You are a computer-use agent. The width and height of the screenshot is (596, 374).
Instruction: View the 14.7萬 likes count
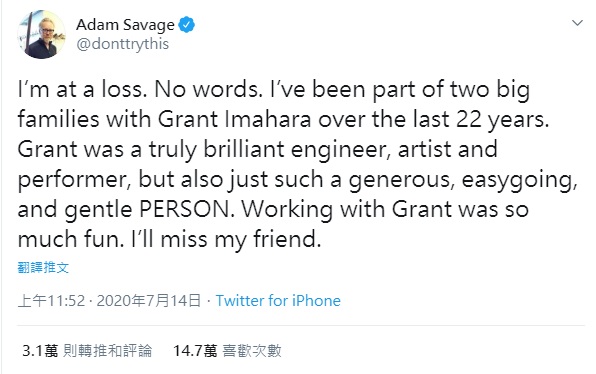pyautogui.click(x=195, y=350)
